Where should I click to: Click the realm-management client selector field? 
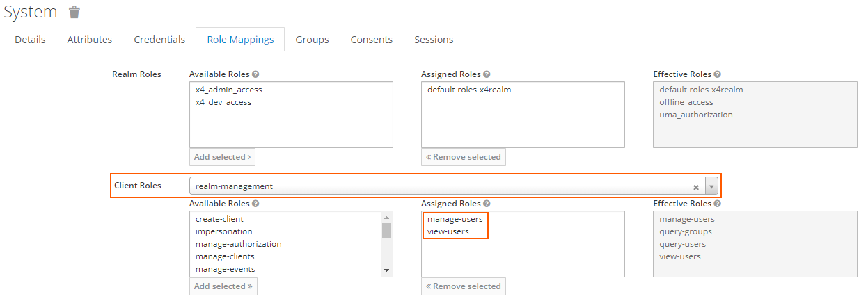[x=439, y=186]
